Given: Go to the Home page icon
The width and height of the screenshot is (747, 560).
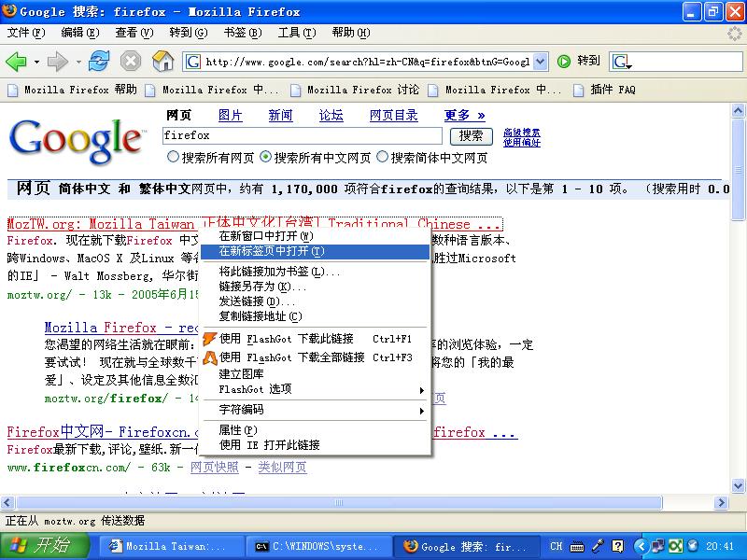Looking at the screenshot, I should 162,62.
